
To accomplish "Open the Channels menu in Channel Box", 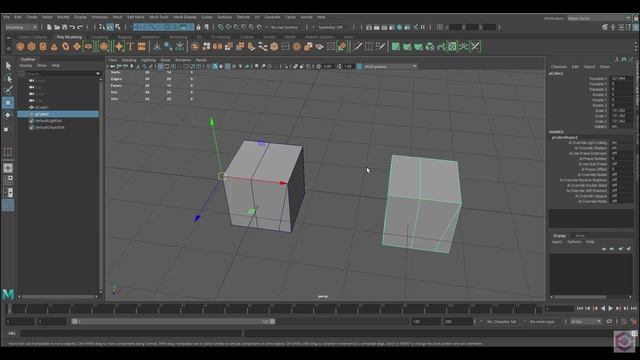I will click(558, 67).
